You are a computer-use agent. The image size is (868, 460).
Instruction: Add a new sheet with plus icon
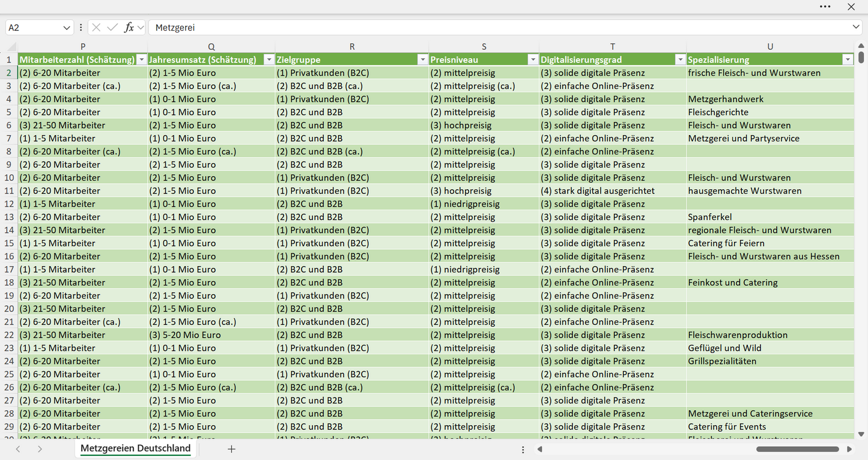click(x=231, y=449)
